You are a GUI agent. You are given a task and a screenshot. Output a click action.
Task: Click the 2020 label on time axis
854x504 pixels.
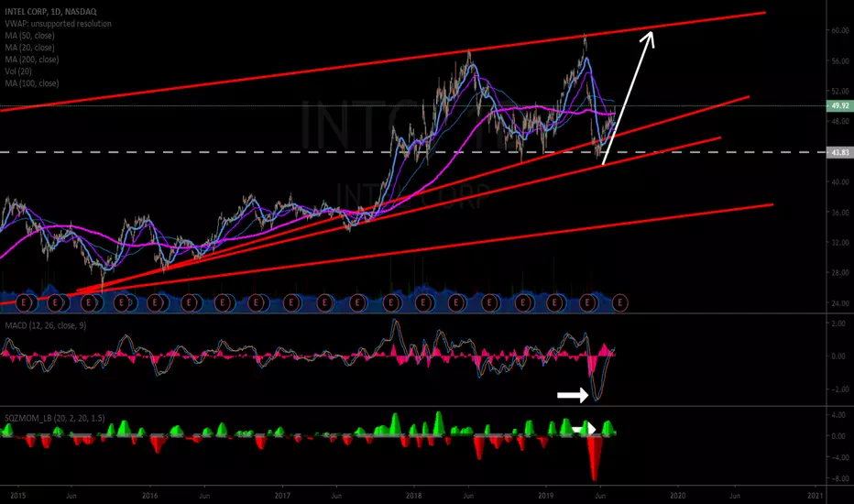pyautogui.click(x=677, y=495)
